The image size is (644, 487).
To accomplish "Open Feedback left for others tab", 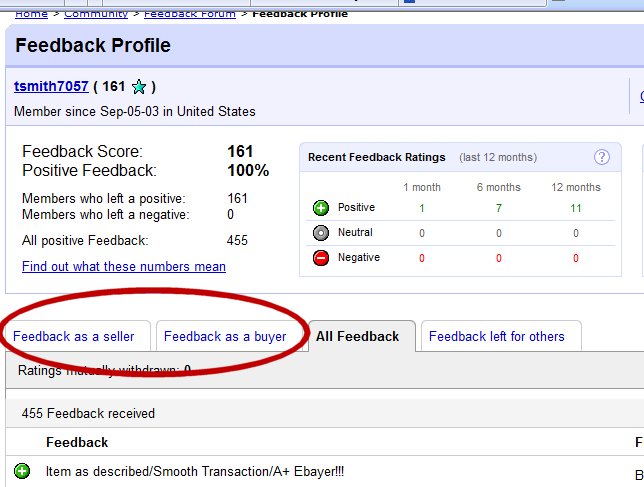I will [x=496, y=337].
